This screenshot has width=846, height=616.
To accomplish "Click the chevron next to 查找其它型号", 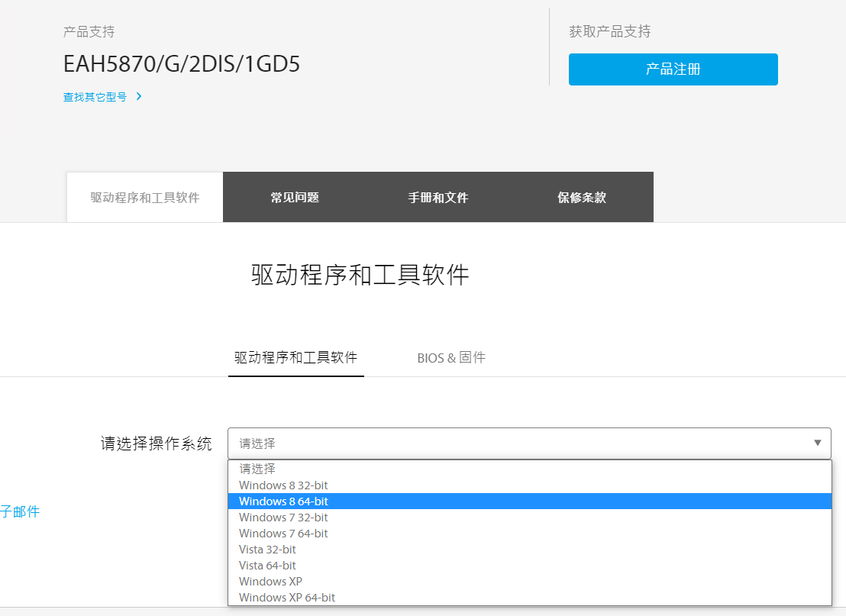I will [x=139, y=97].
